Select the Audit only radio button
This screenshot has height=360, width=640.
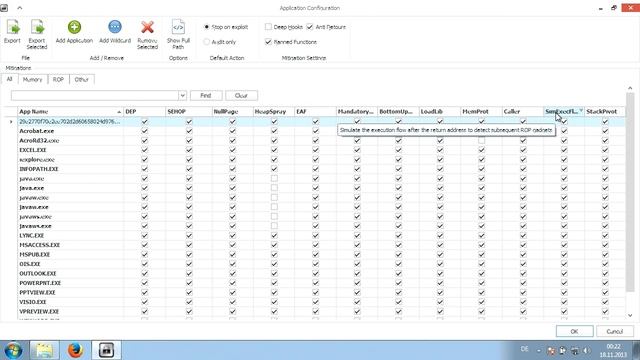[207, 42]
